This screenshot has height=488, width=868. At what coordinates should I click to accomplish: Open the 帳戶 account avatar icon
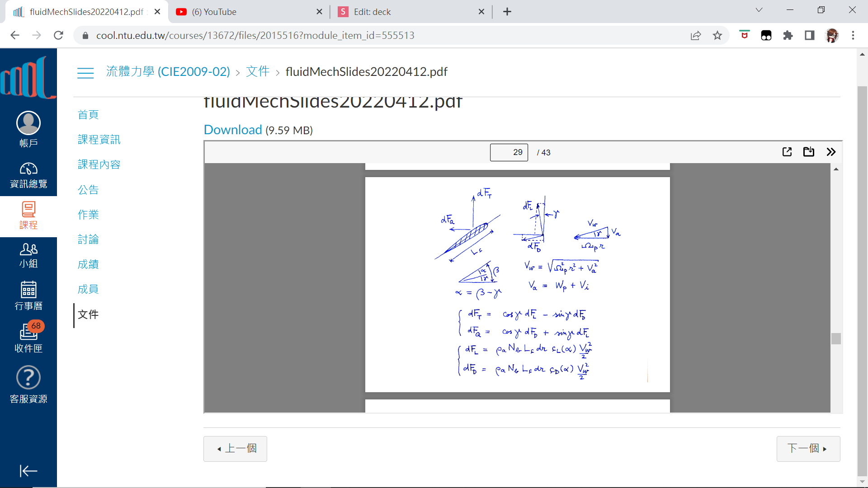28,123
